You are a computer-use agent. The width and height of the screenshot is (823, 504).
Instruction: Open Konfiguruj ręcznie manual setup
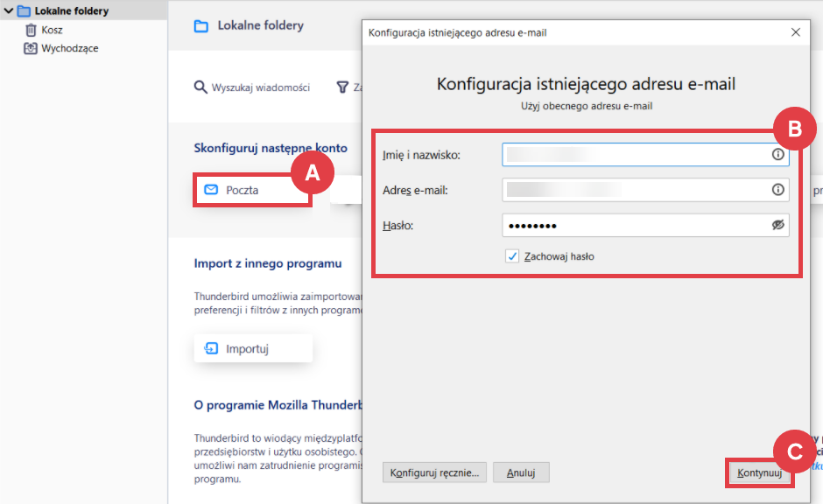pyautogui.click(x=434, y=473)
